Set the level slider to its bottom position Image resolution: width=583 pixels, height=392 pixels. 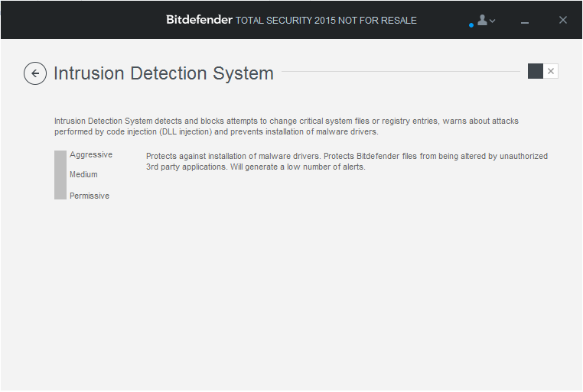[60, 195]
